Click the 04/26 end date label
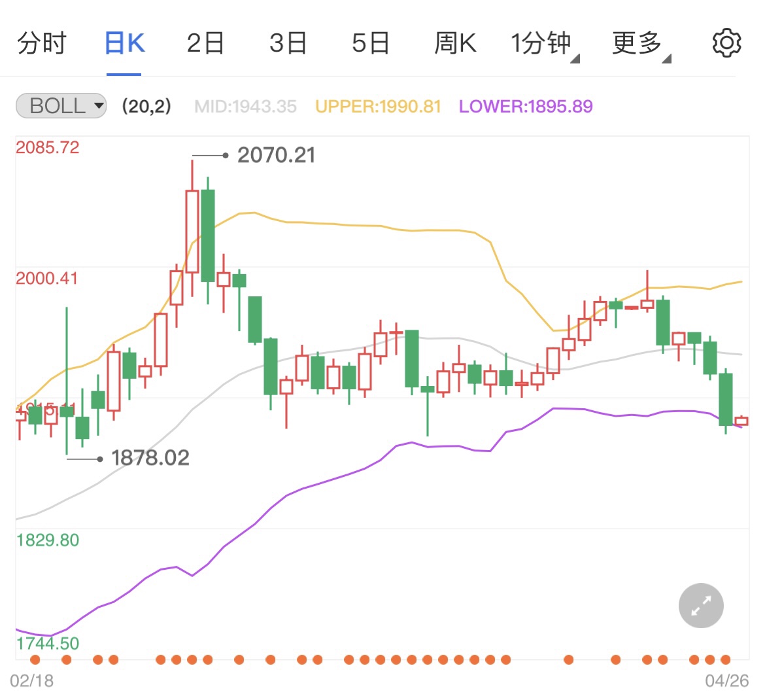 pyautogui.click(x=726, y=680)
